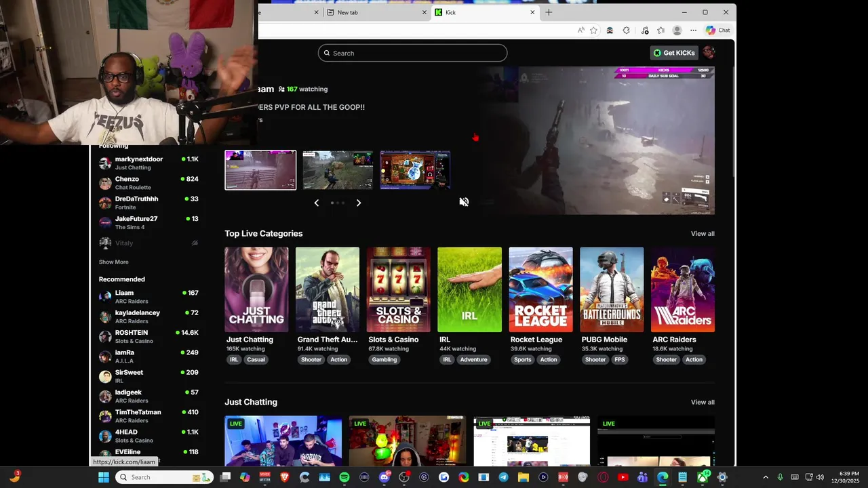This screenshot has height=488, width=868.
Task: Go to the previous featured stream with the left arrow
Action: tap(316, 203)
